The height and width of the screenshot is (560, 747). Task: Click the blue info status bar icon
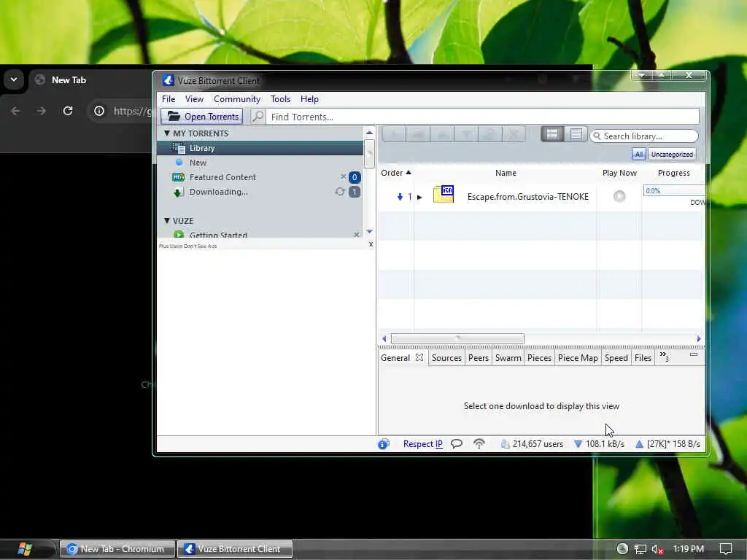click(383, 444)
